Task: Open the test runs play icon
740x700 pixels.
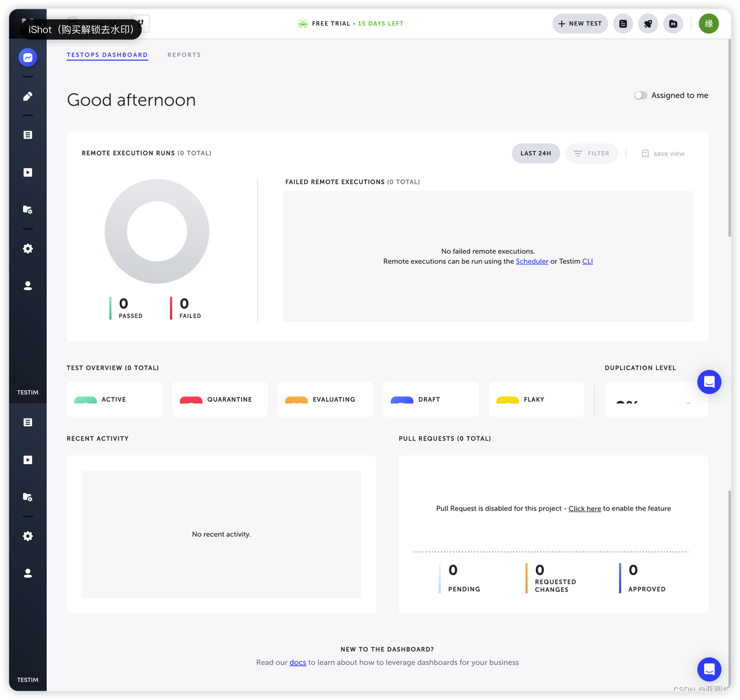Action: coord(27,172)
